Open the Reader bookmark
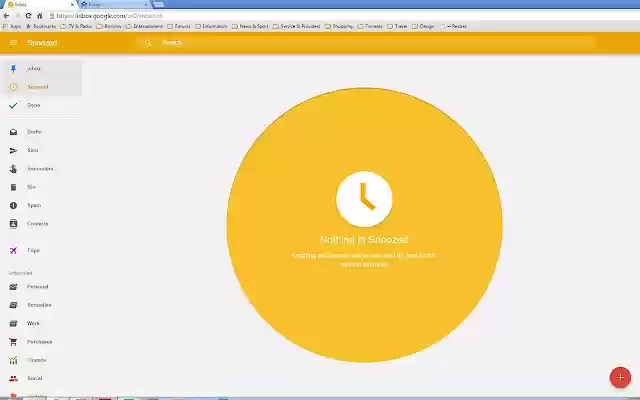The width and height of the screenshot is (640, 400). (453, 26)
